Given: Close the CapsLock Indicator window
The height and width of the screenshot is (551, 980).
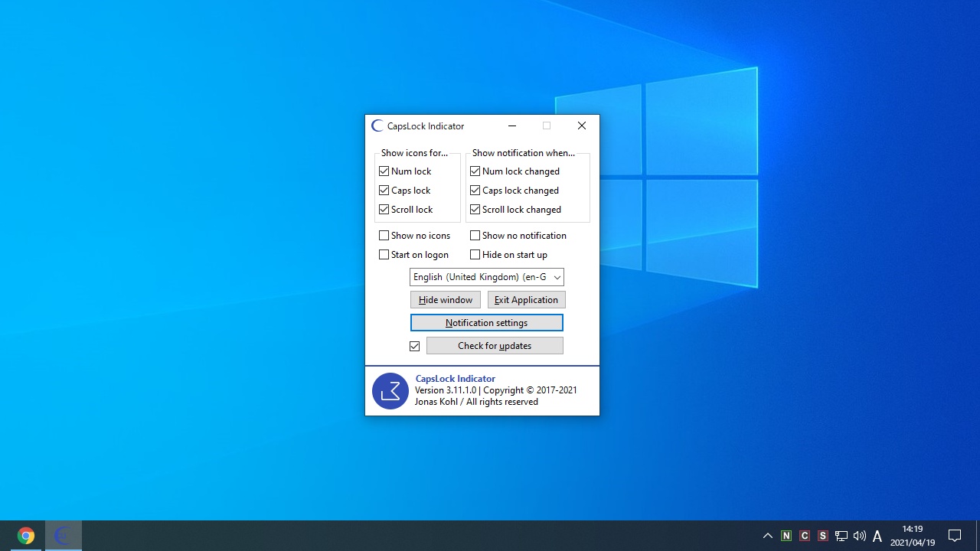Looking at the screenshot, I should coord(582,126).
